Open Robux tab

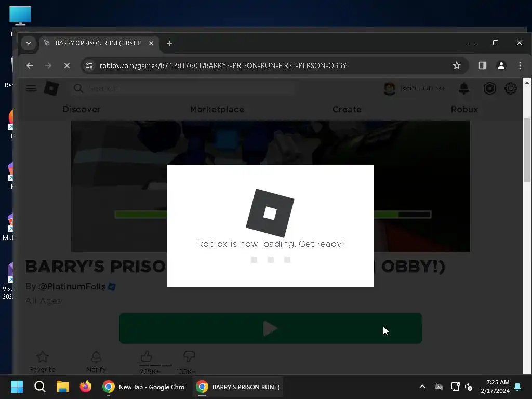pyautogui.click(x=464, y=109)
